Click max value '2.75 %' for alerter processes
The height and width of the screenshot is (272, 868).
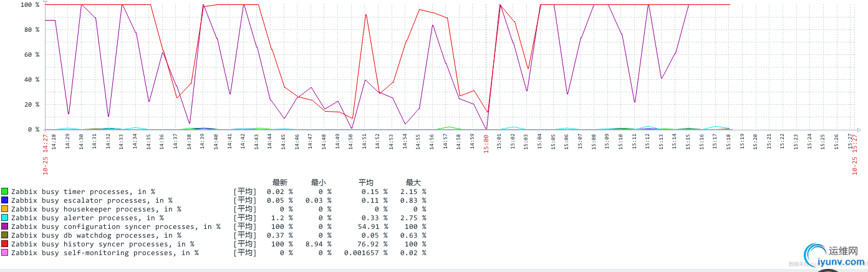coord(413,218)
